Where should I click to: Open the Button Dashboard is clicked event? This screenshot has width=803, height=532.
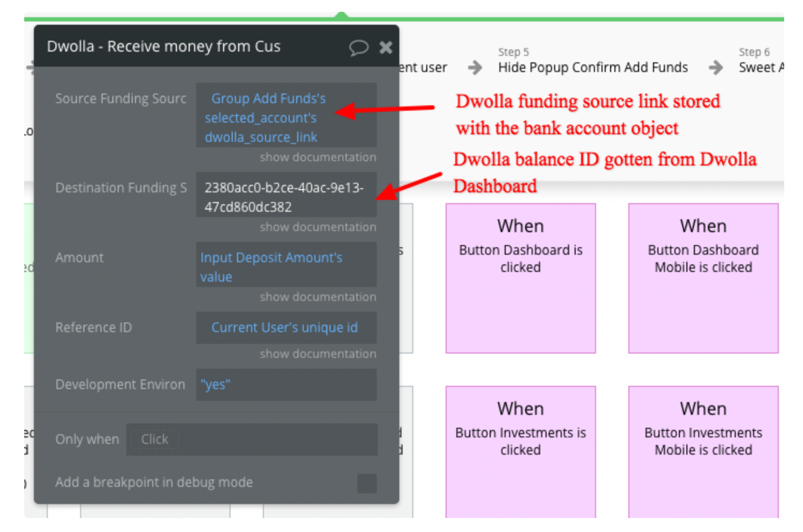[x=521, y=278]
